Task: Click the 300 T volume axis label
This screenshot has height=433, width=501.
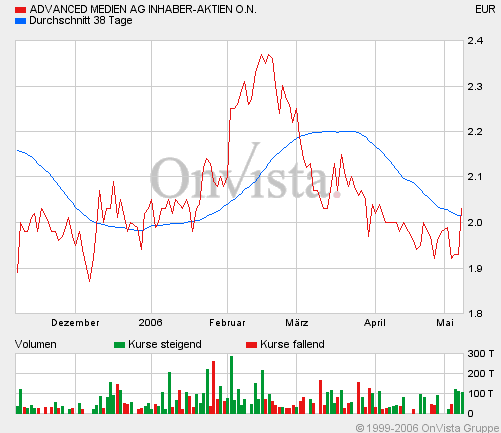Action: tap(481, 354)
